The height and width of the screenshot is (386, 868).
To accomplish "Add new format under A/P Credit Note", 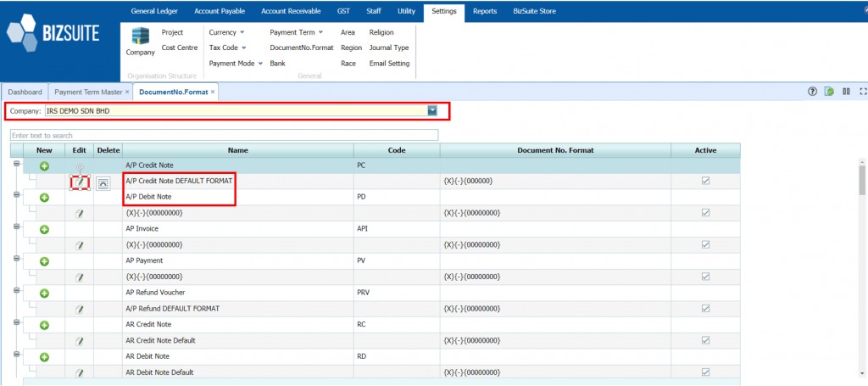I will [44, 165].
